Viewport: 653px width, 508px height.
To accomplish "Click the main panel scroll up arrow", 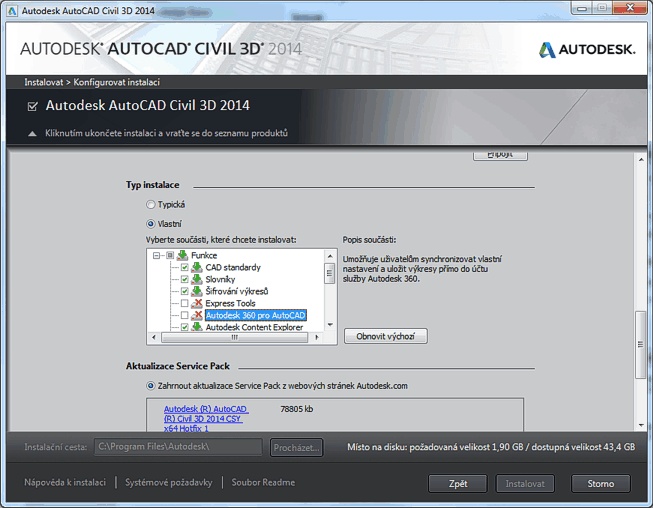I will (x=641, y=159).
